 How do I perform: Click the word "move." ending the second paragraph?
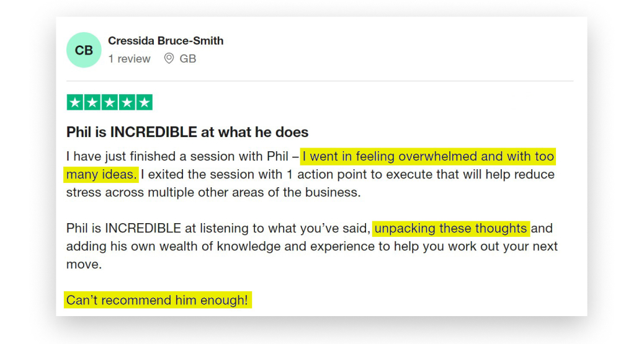point(83,264)
